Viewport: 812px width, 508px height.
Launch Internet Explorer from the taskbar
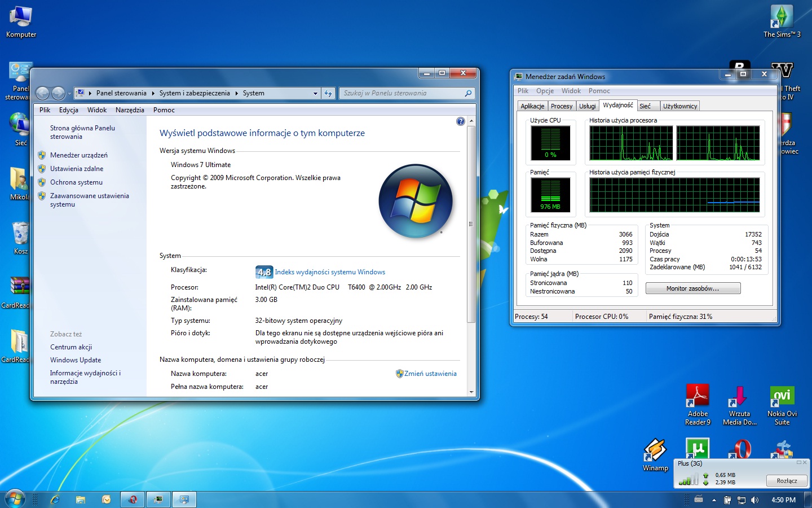(55, 500)
